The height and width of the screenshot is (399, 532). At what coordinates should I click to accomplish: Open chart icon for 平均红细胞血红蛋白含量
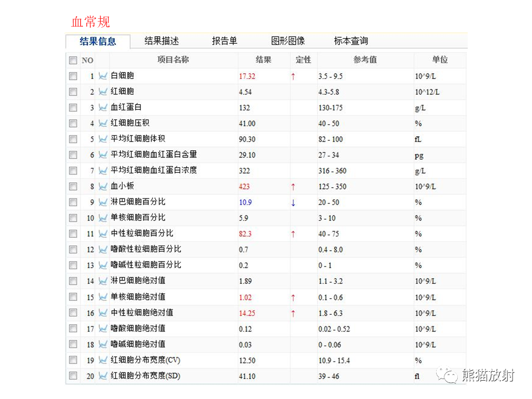click(x=103, y=155)
